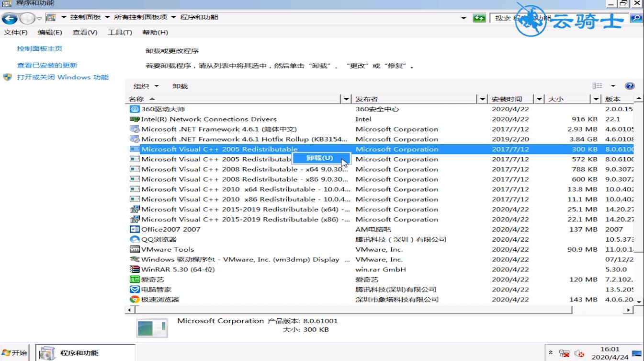Open the 查看已安装的更新 link
Viewport: 644px width, 361px height.
[47, 65]
